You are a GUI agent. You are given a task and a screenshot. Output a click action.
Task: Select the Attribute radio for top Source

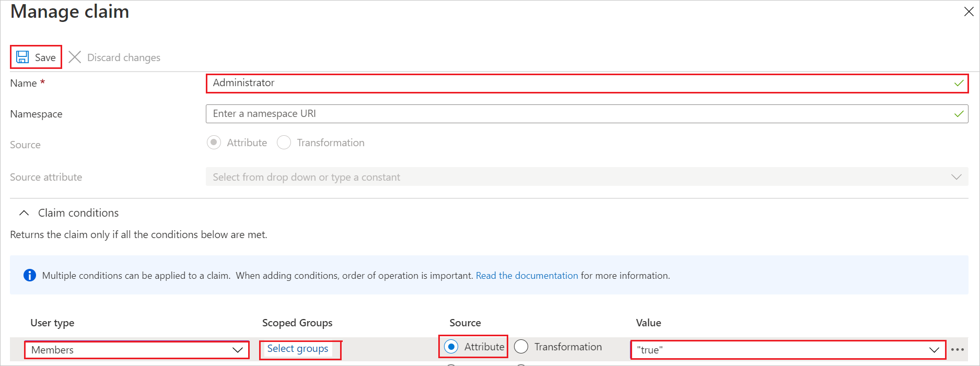214,143
